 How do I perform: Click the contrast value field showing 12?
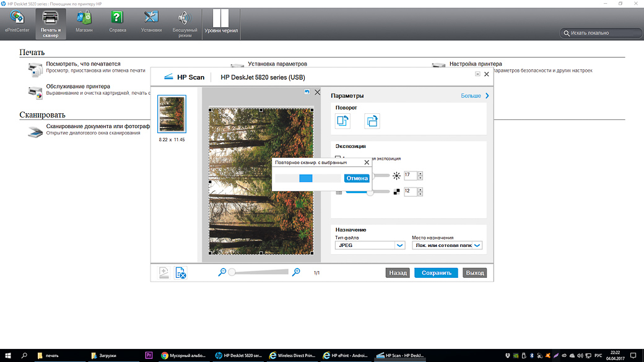(x=411, y=191)
